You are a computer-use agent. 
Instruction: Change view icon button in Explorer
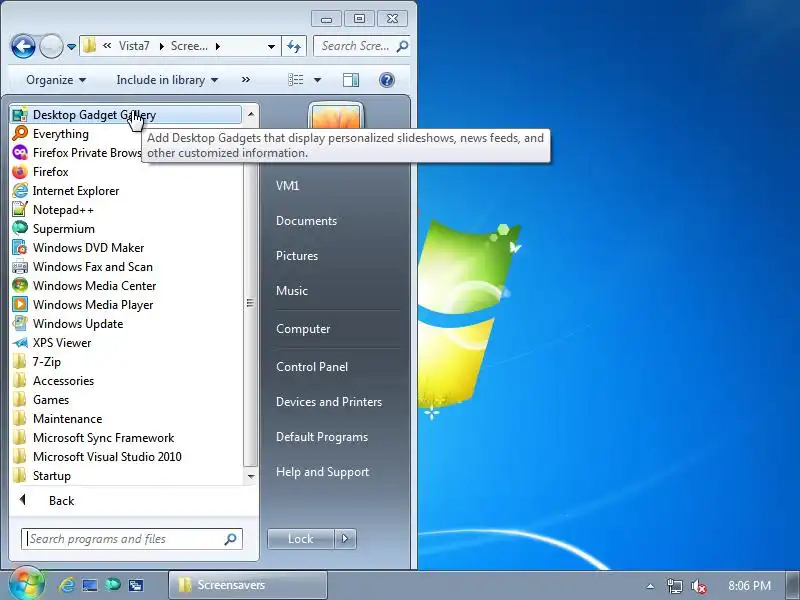296,80
